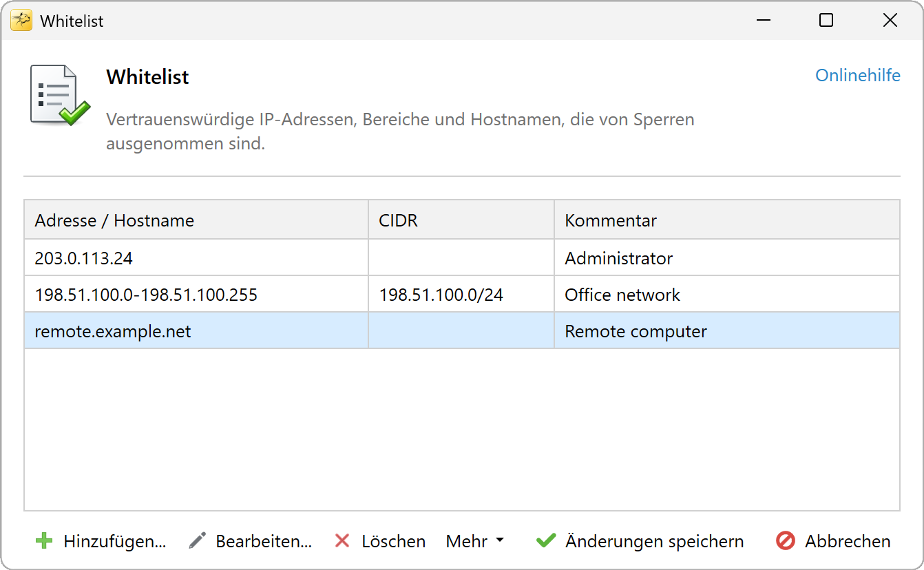The width and height of the screenshot is (924, 570).
Task: Maximize the Whitelist window
Action: point(826,21)
